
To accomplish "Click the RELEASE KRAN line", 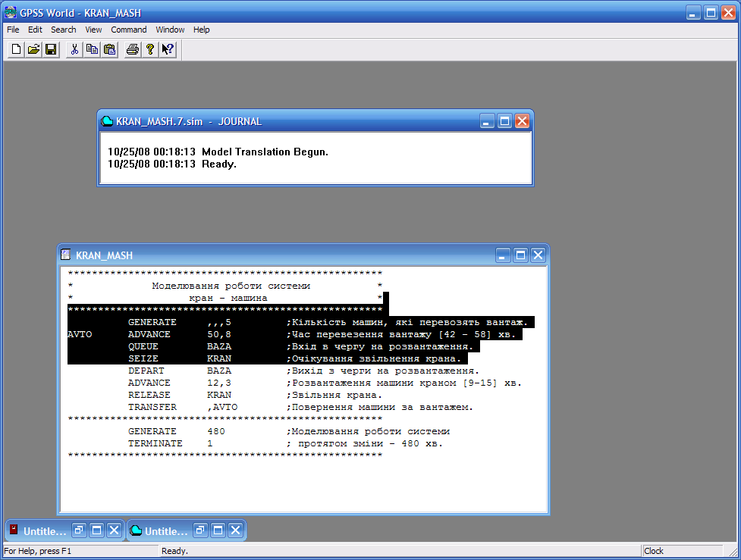I will coord(255,396).
